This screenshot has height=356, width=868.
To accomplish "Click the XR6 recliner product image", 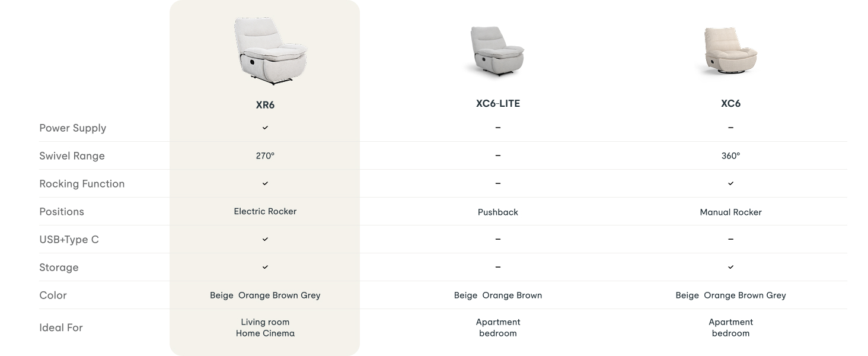I will pyautogui.click(x=270, y=50).
